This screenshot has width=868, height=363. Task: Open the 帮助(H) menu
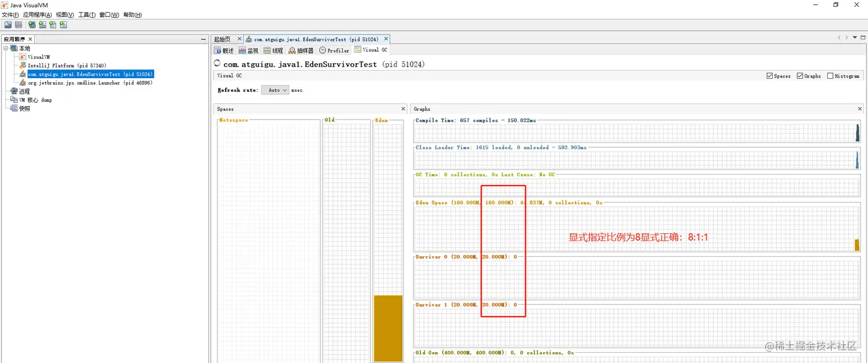click(x=133, y=15)
